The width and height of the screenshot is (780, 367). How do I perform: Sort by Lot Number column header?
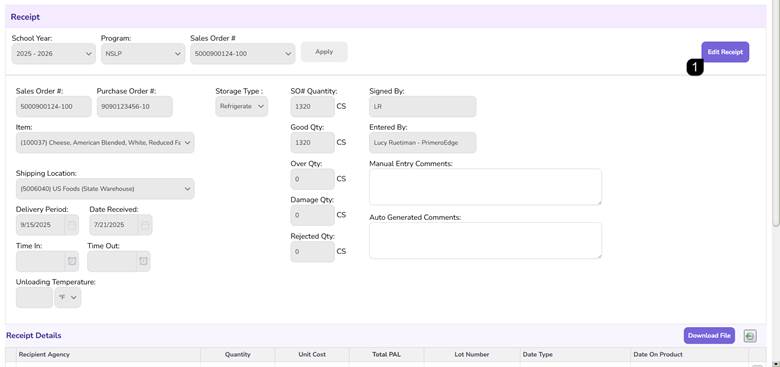472,355
